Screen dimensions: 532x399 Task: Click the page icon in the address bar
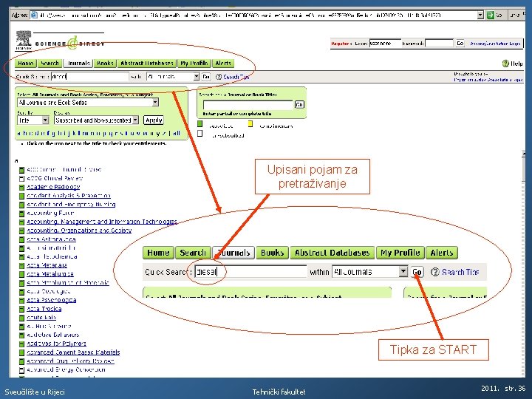34,16
